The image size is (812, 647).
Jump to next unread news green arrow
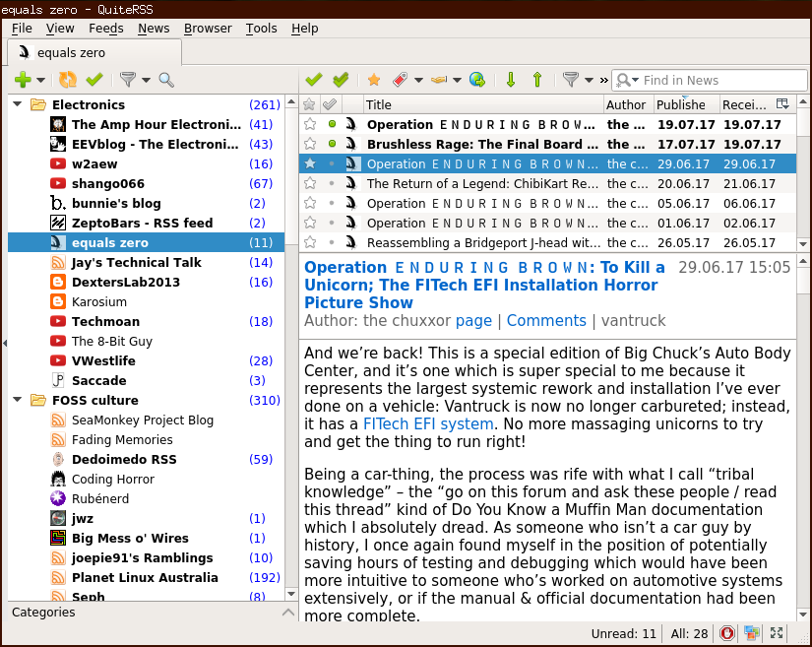(510, 80)
